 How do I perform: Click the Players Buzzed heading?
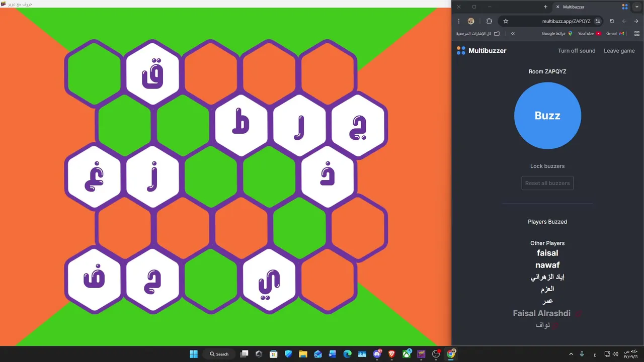pos(547,222)
